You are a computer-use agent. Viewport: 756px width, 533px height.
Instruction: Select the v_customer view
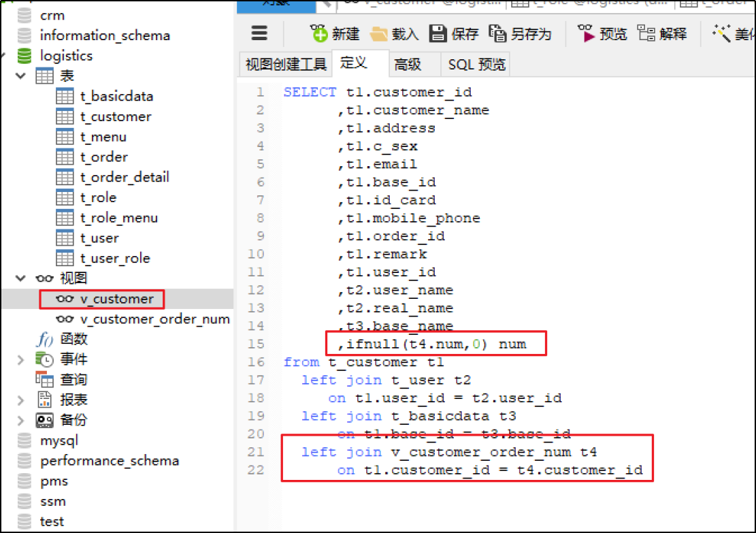pos(116,299)
